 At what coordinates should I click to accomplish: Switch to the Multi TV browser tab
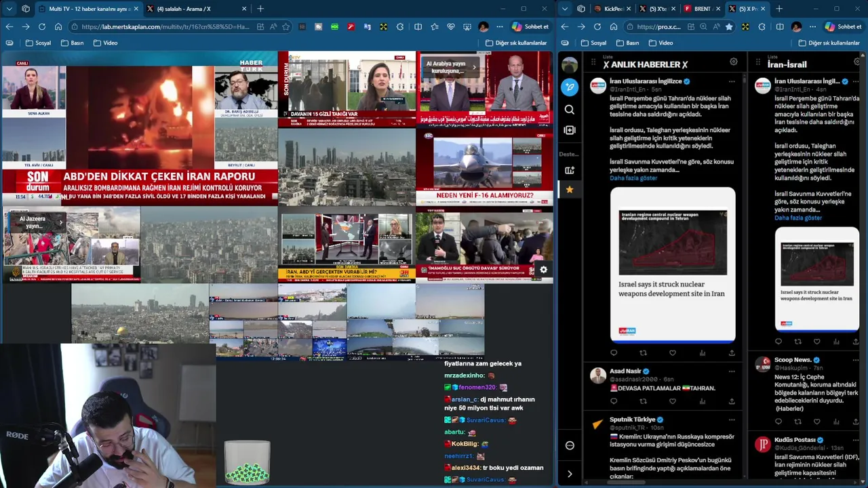[89, 9]
